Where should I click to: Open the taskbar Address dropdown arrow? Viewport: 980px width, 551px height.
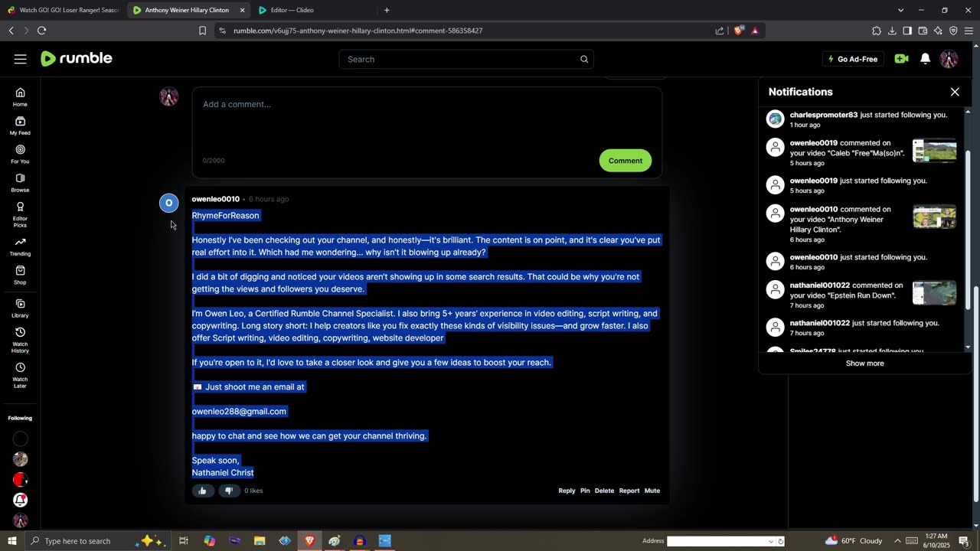click(771, 541)
